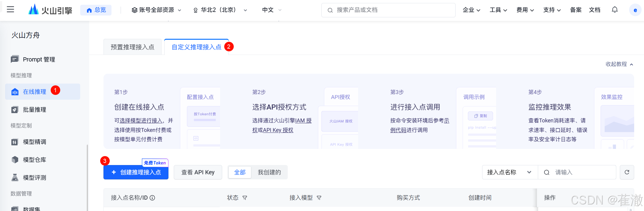Select the 全部 filter toggle

pos(240,172)
